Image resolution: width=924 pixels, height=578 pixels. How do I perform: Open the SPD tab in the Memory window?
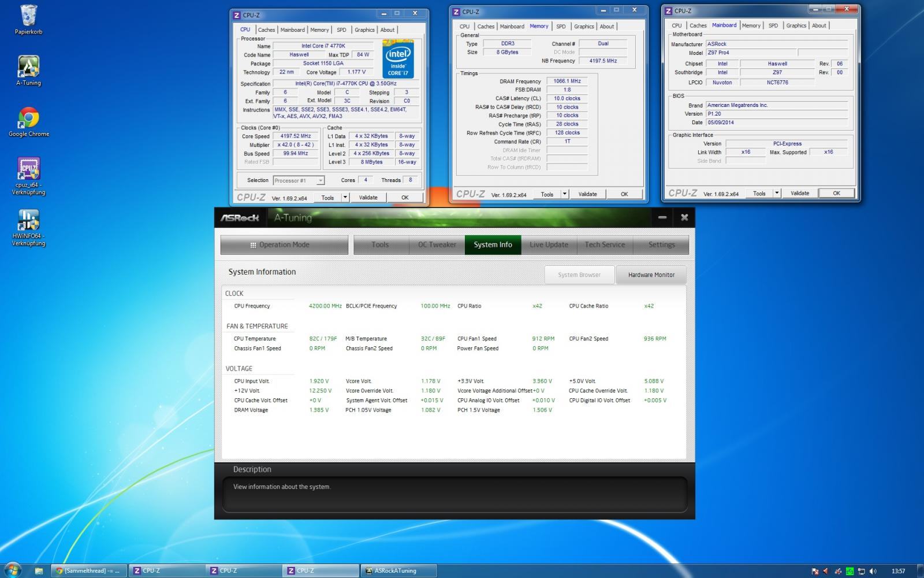click(561, 27)
